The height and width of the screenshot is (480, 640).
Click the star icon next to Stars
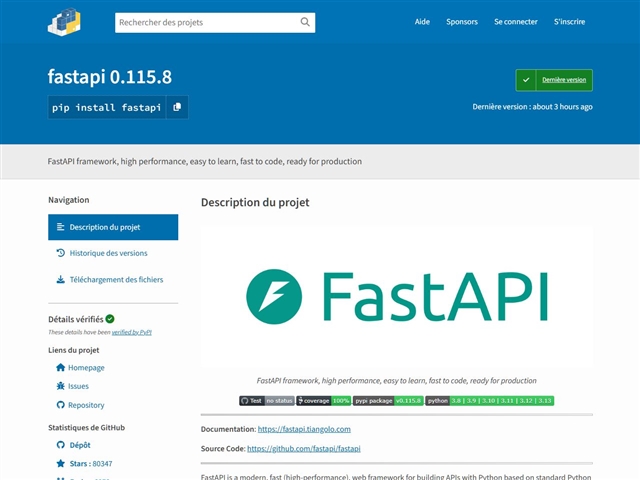60,463
